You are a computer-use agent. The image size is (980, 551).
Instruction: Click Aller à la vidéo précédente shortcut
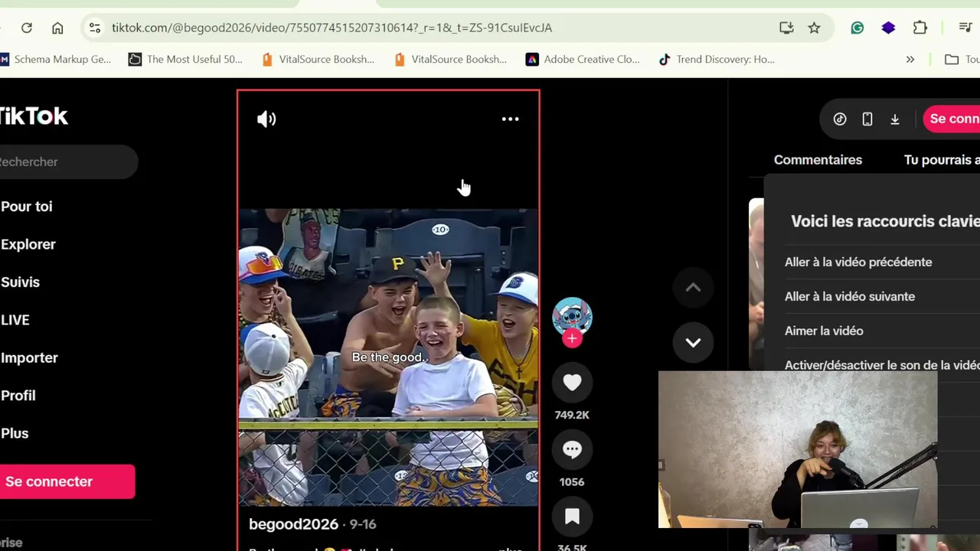pyautogui.click(x=858, y=262)
